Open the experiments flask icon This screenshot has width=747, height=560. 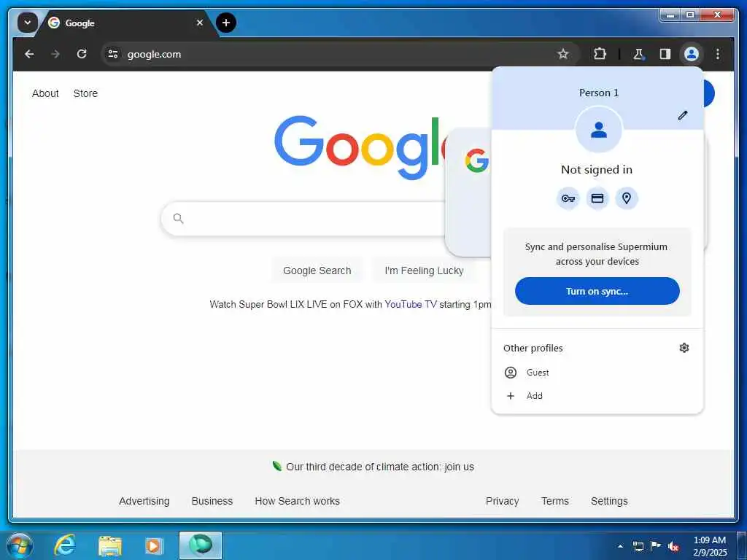(x=639, y=54)
